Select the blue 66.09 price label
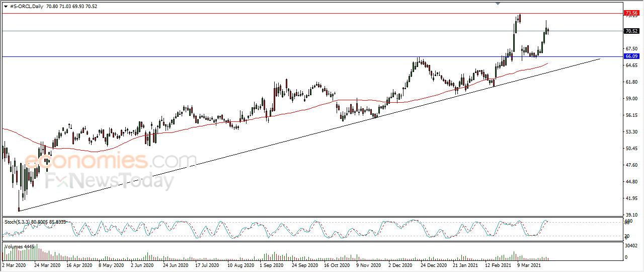Screen dimensions: 644x272 (631, 56)
